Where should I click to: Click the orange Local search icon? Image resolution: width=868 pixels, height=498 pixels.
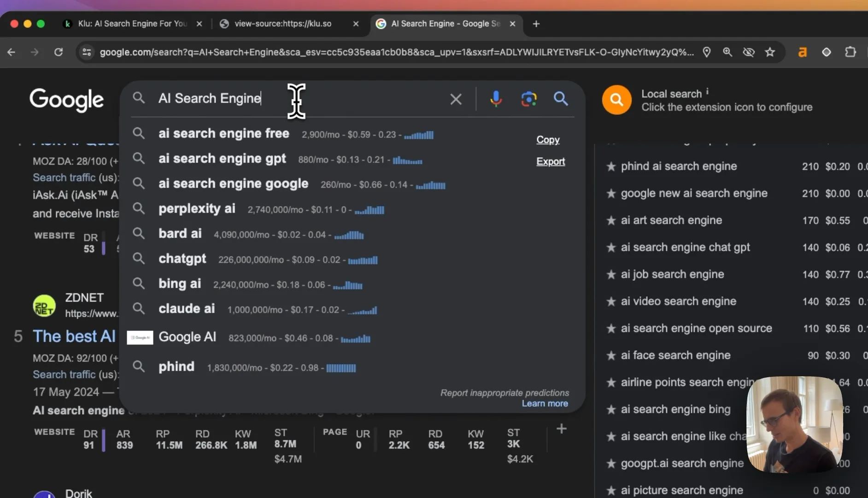point(616,100)
